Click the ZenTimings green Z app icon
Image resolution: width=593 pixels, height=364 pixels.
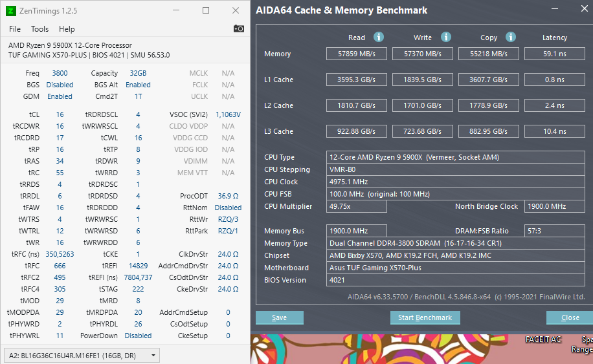pos(11,10)
